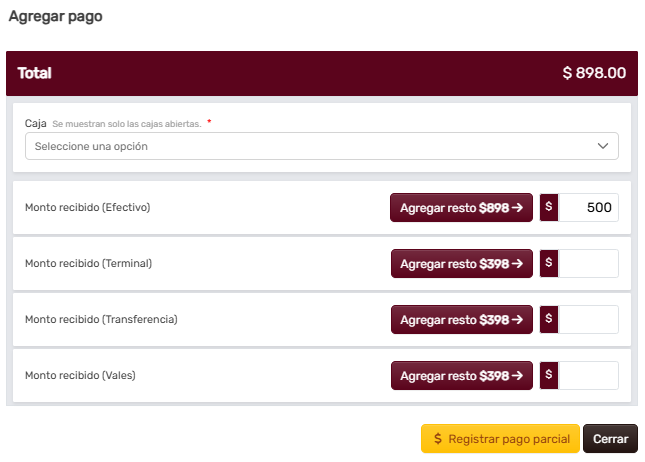Click the dollar icon beside Vales amount
Image resolution: width=645 pixels, height=462 pixels.
click(x=549, y=376)
